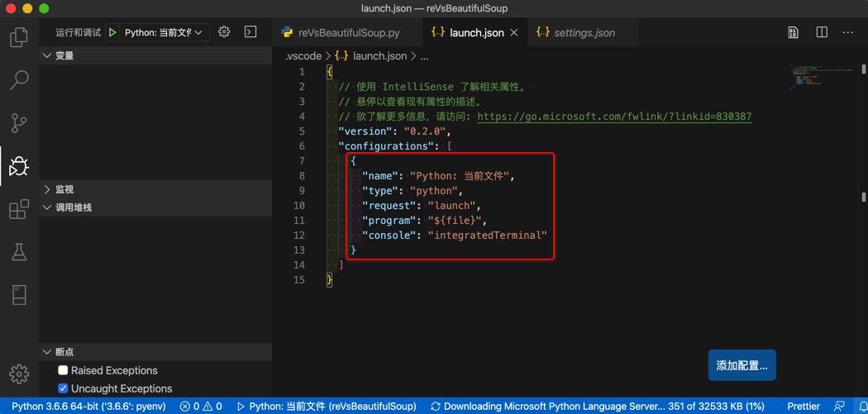Switch to the reVsBeautifulSoup.py tab
Screen dimensions: 868x414
click(x=348, y=33)
